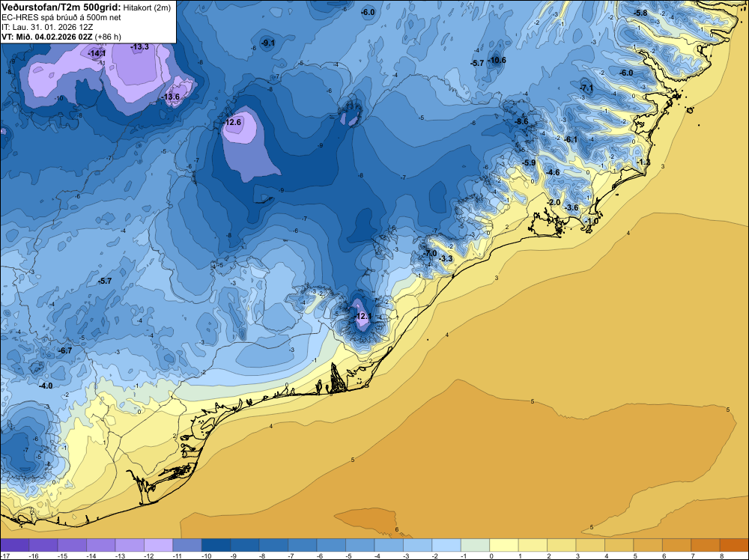The width and height of the screenshot is (749, 560).
Task: Click the -6.7 temperature label
Action: 64,351
